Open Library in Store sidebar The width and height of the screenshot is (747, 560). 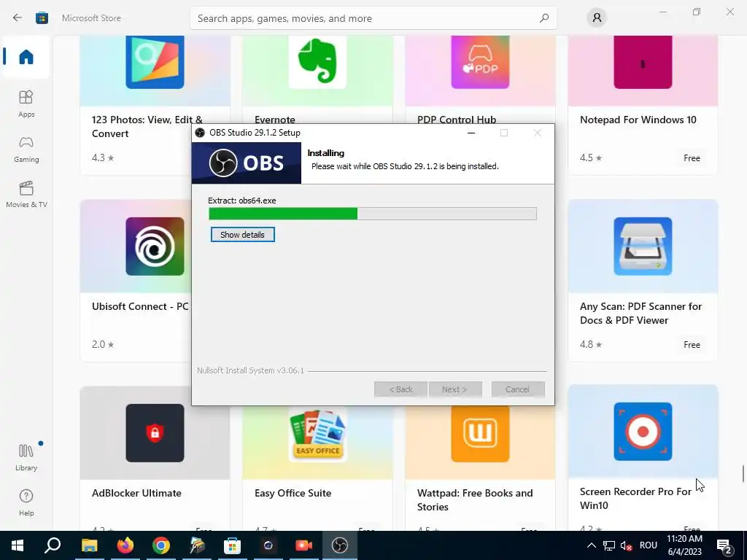[26, 457]
